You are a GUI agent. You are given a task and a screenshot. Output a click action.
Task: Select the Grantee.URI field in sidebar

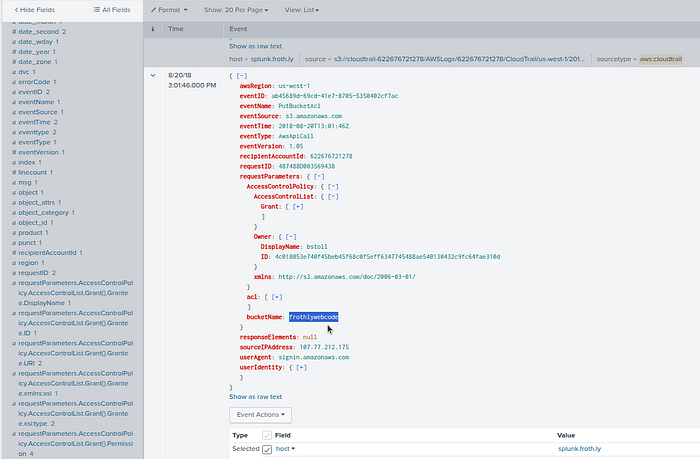pos(73,353)
